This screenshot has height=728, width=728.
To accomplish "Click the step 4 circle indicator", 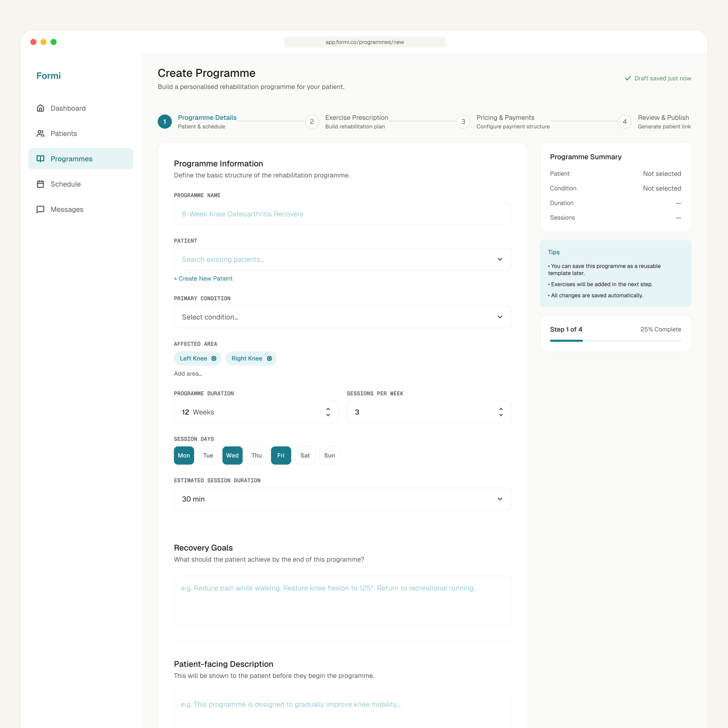I will coord(625,121).
